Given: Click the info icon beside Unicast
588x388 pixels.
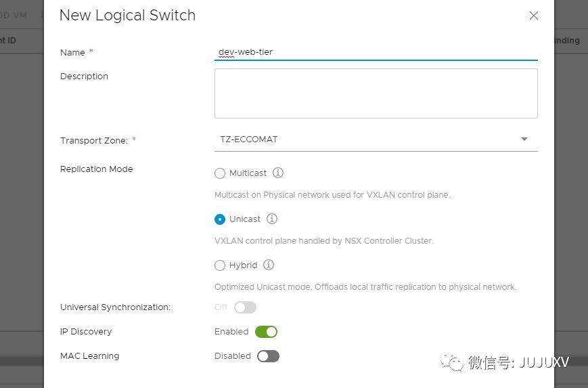Looking at the screenshot, I should coord(272,219).
